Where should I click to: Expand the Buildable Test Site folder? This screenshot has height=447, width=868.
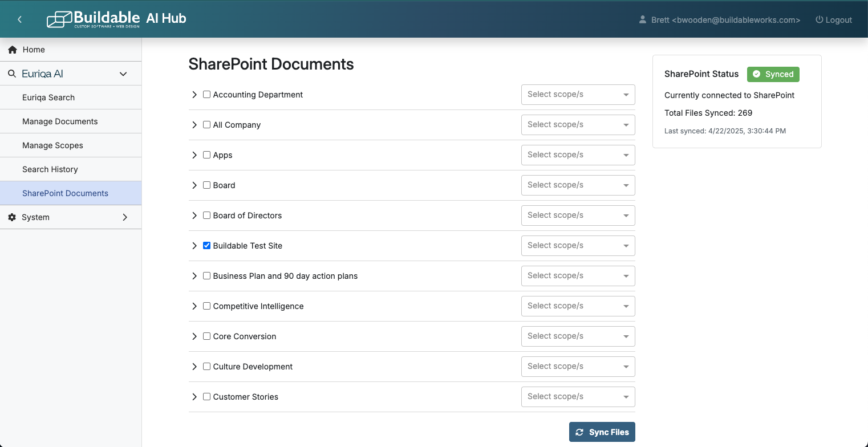(194, 246)
